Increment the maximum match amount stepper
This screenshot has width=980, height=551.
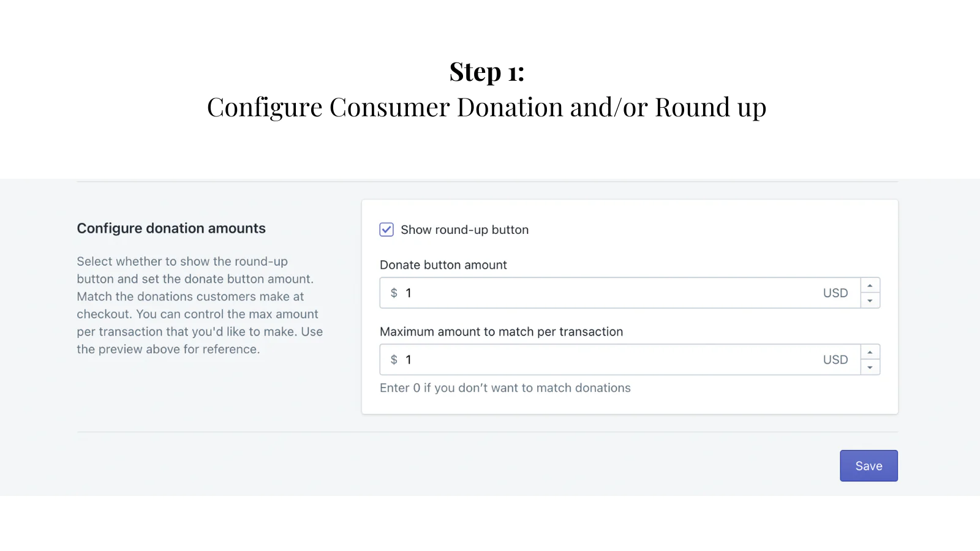click(x=870, y=353)
